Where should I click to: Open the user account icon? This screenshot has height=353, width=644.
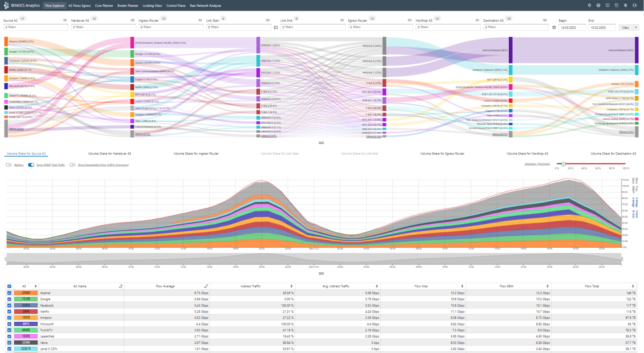click(x=634, y=6)
